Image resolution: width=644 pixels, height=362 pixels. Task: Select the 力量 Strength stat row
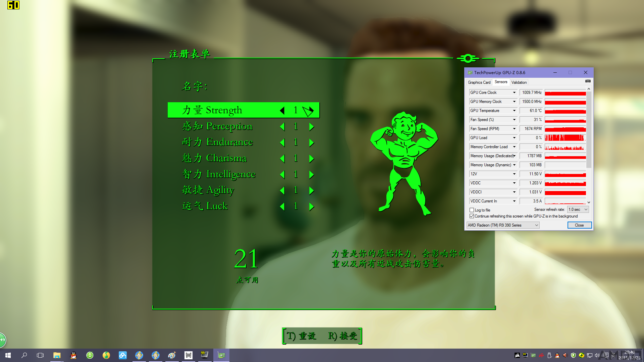click(x=244, y=110)
